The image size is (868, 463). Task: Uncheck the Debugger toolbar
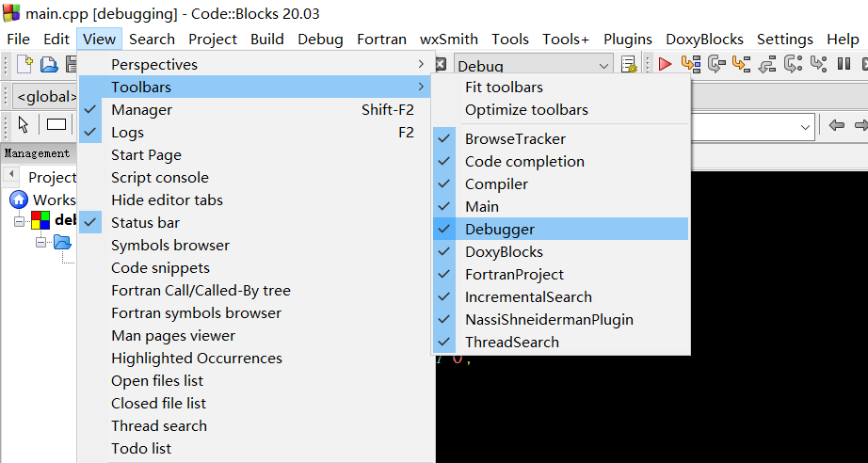point(561,229)
